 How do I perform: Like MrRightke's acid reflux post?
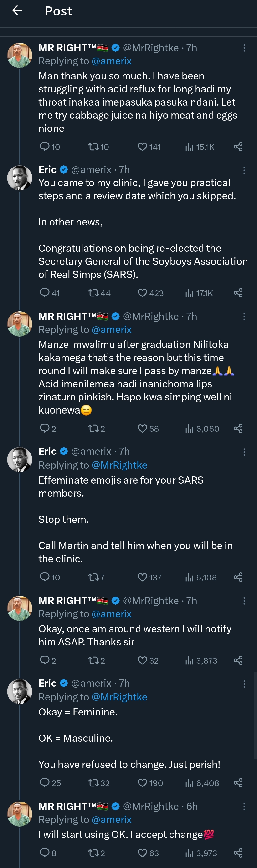point(142,147)
